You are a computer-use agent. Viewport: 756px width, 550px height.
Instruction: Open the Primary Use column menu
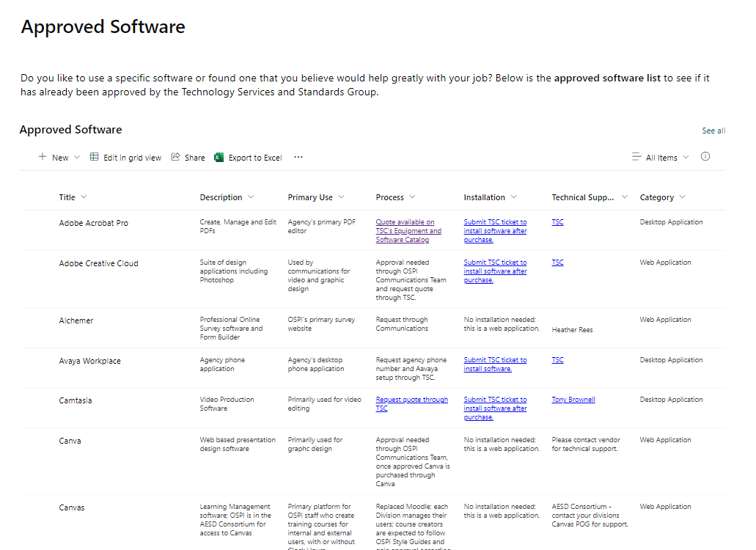[342, 197]
